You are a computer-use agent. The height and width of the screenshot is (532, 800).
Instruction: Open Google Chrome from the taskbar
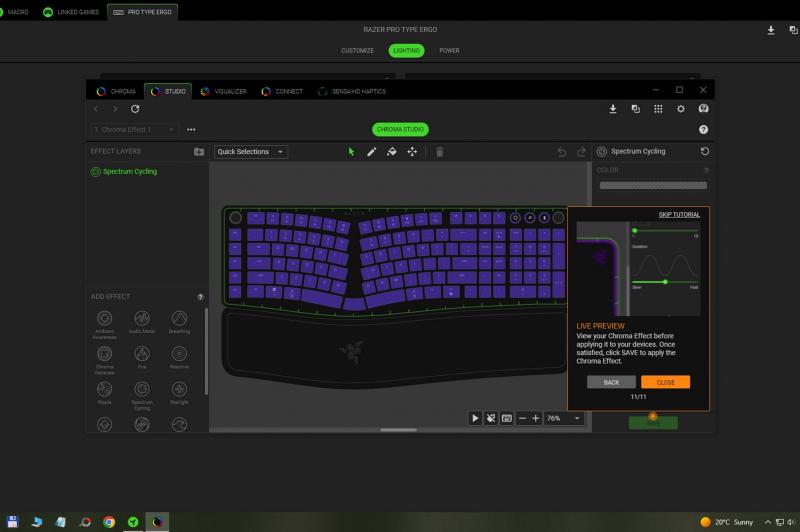pyautogui.click(x=109, y=522)
